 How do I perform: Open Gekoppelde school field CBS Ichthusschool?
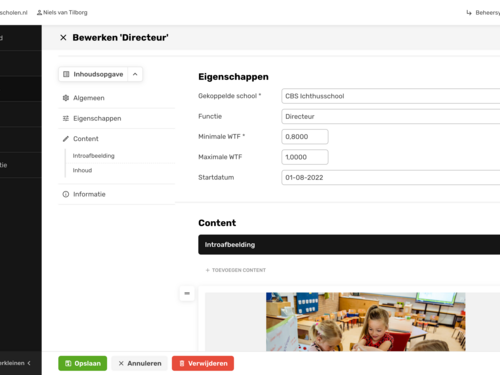(x=391, y=96)
